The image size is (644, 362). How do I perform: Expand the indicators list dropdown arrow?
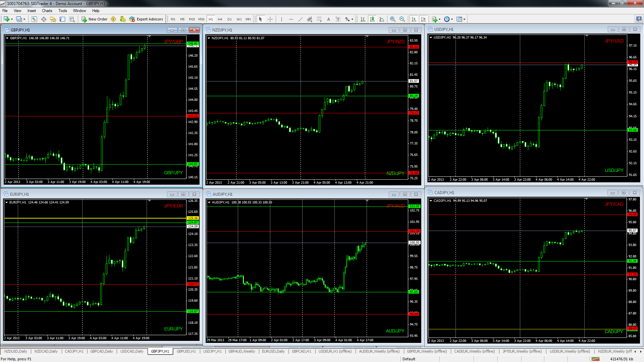pos(439,19)
